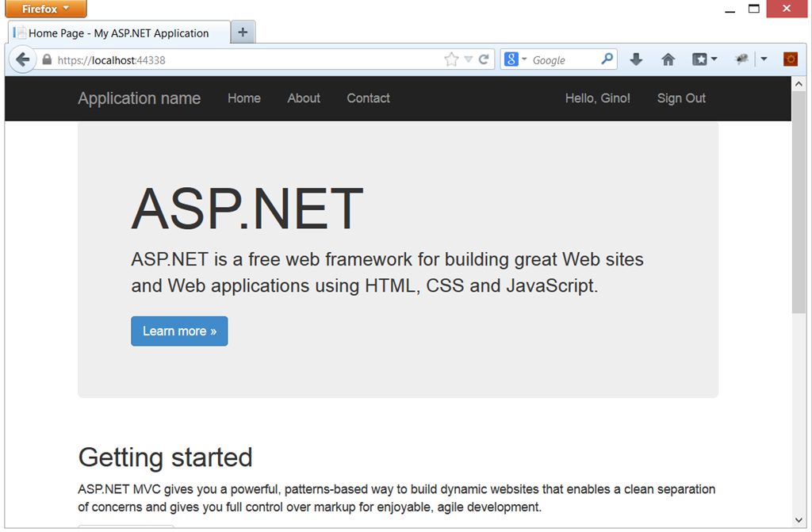Open the Firefox application menu
The width and height of the screenshot is (812, 532).
tap(45, 9)
